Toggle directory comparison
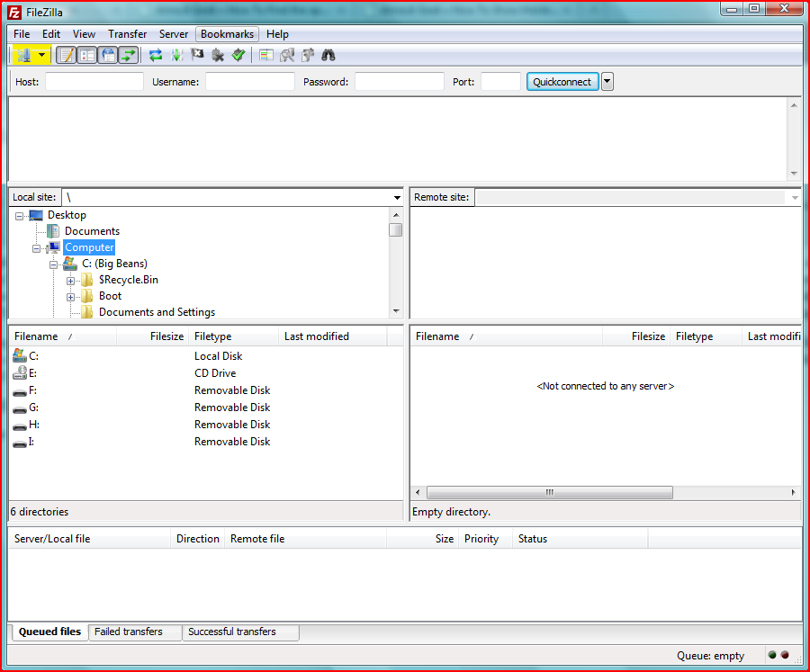Viewport: 810px width, 672px height. pyautogui.click(x=287, y=55)
